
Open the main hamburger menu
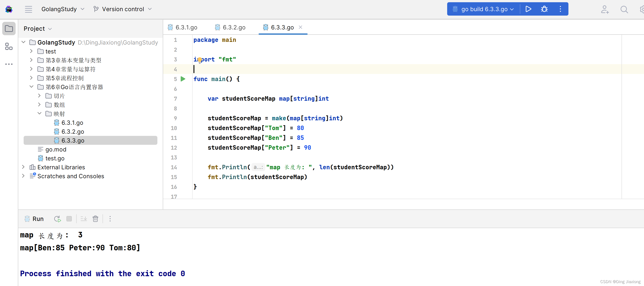29,9
